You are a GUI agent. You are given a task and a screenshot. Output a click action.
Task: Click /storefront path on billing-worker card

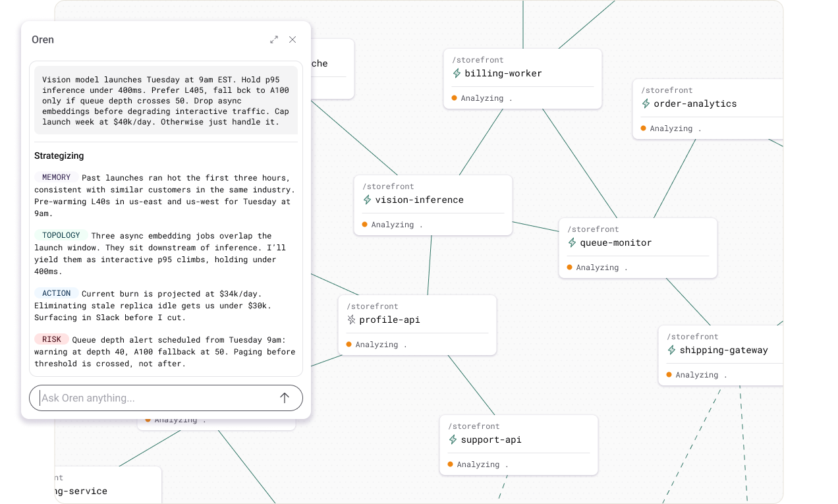pyautogui.click(x=478, y=60)
